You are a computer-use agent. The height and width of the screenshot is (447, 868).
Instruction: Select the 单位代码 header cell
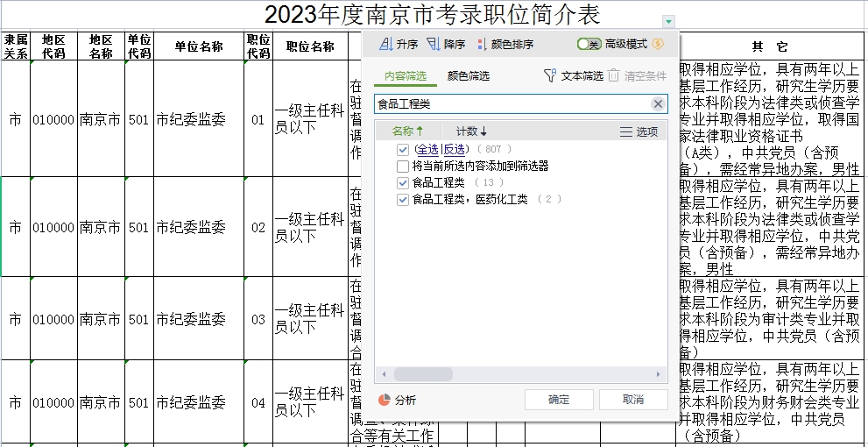point(139,46)
